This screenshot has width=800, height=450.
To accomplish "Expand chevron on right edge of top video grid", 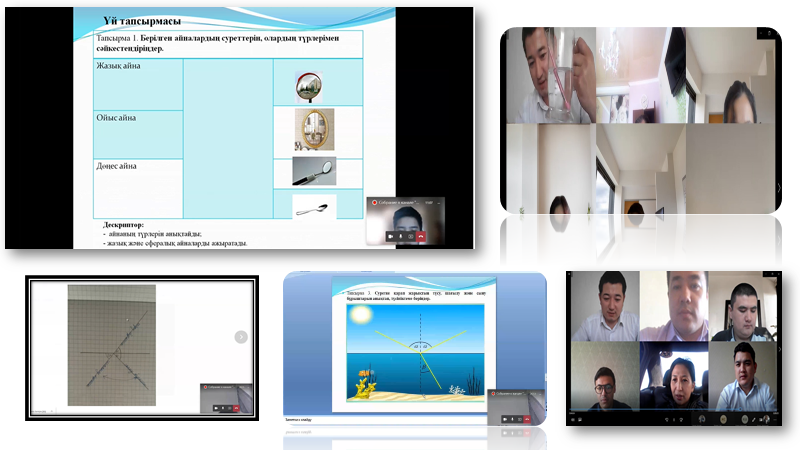I will pyautogui.click(x=778, y=186).
